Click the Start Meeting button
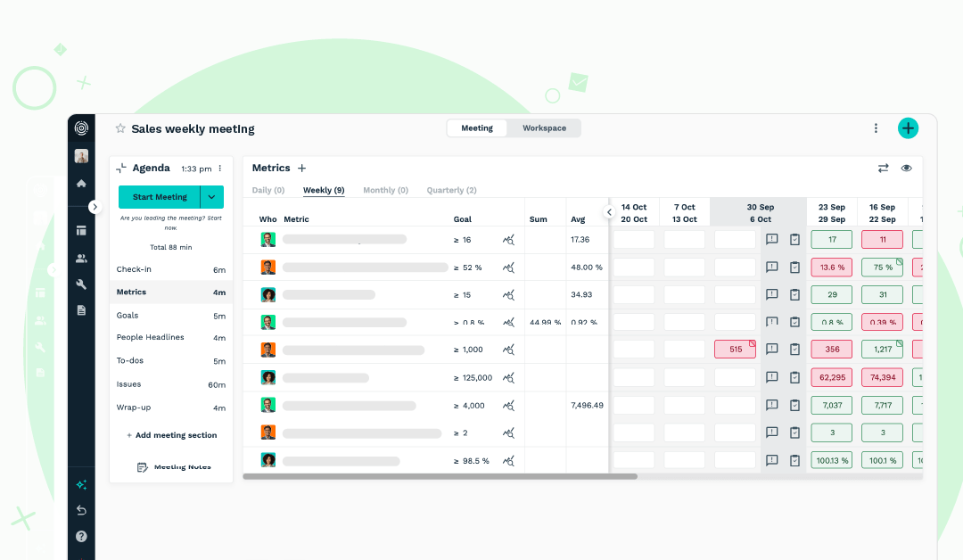 [160, 197]
